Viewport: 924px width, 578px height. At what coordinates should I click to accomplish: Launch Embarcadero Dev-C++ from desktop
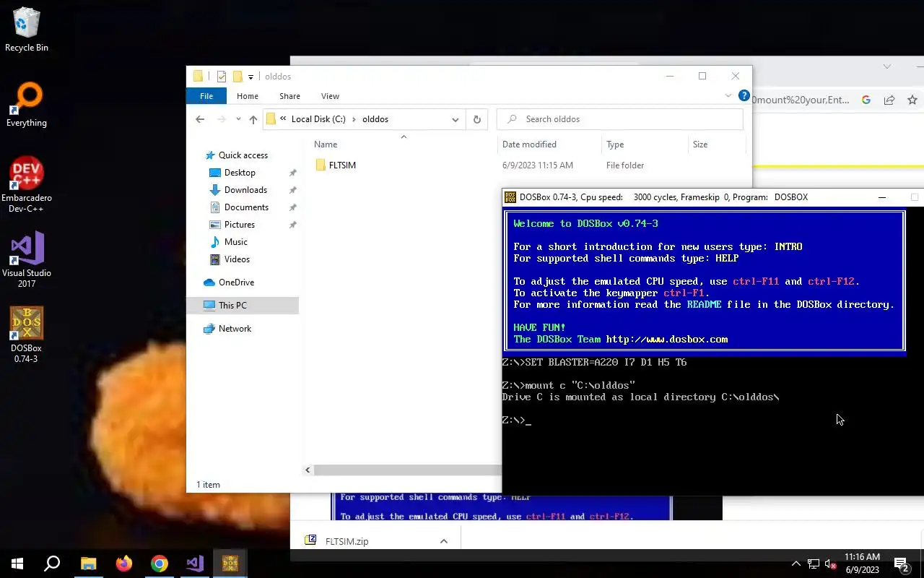point(27,185)
